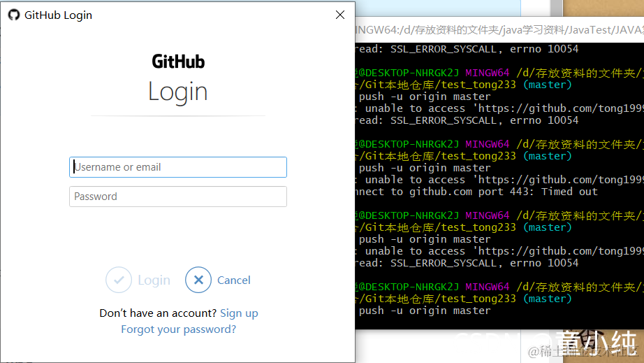Open the Forgot your password link

178,329
